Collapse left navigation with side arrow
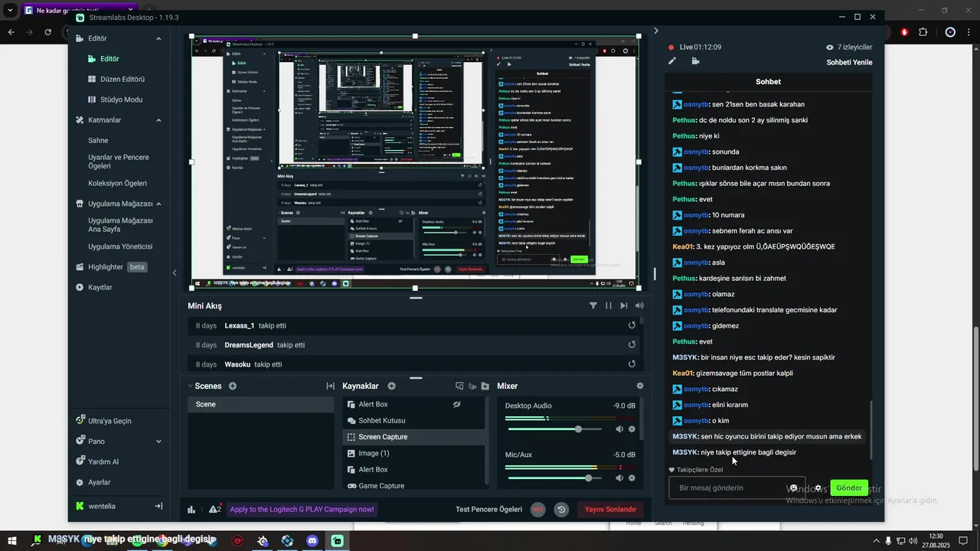 (175, 273)
